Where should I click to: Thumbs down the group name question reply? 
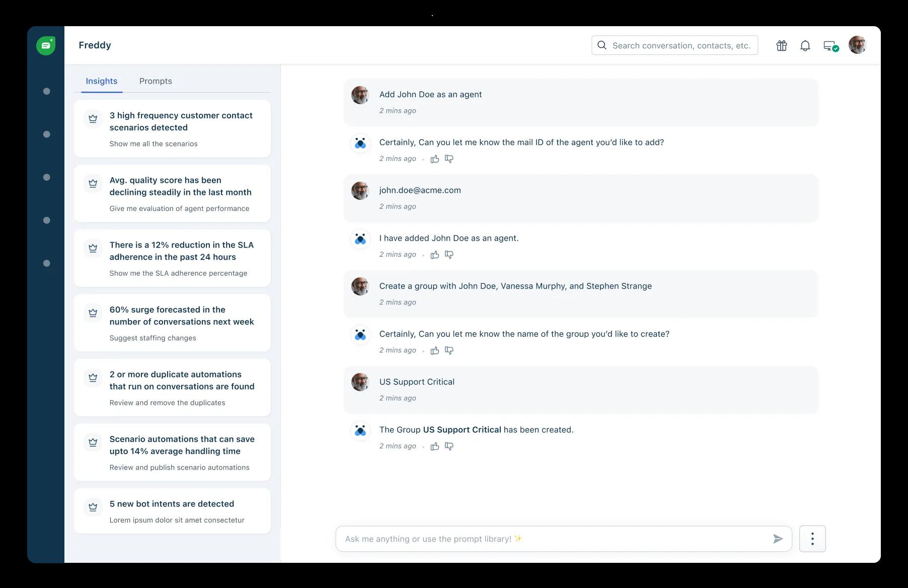click(x=449, y=350)
